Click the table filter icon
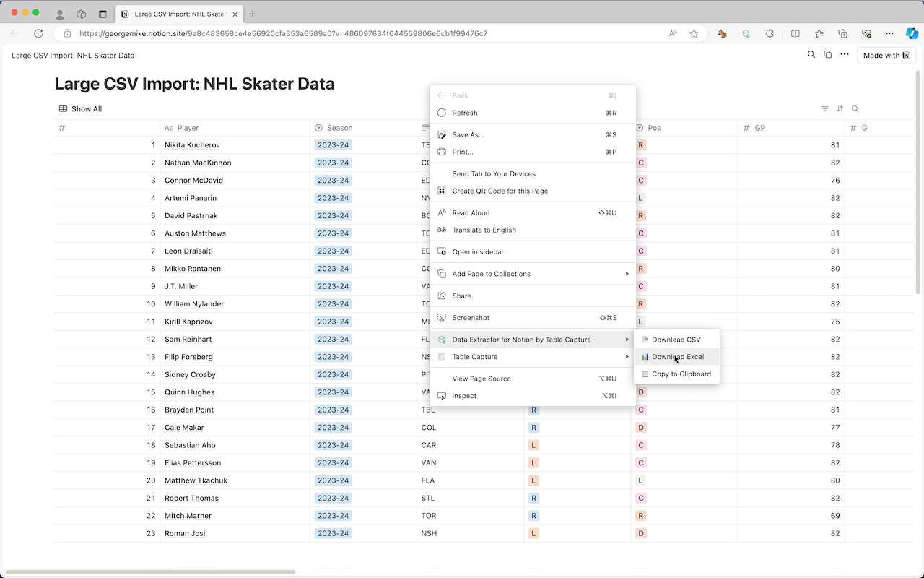This screenshot has width=924, height=578. [825, 109]
